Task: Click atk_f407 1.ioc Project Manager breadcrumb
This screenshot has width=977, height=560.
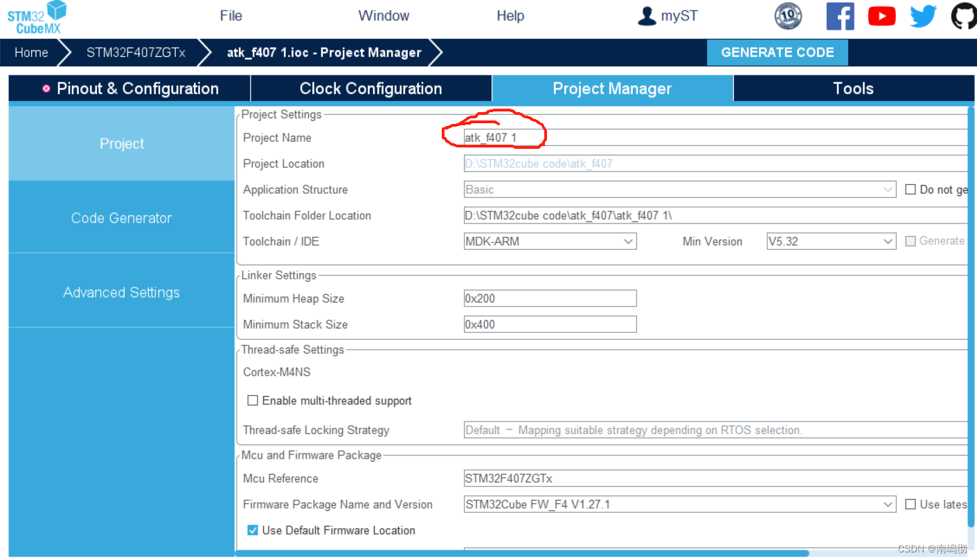Action: coord(324,53)
